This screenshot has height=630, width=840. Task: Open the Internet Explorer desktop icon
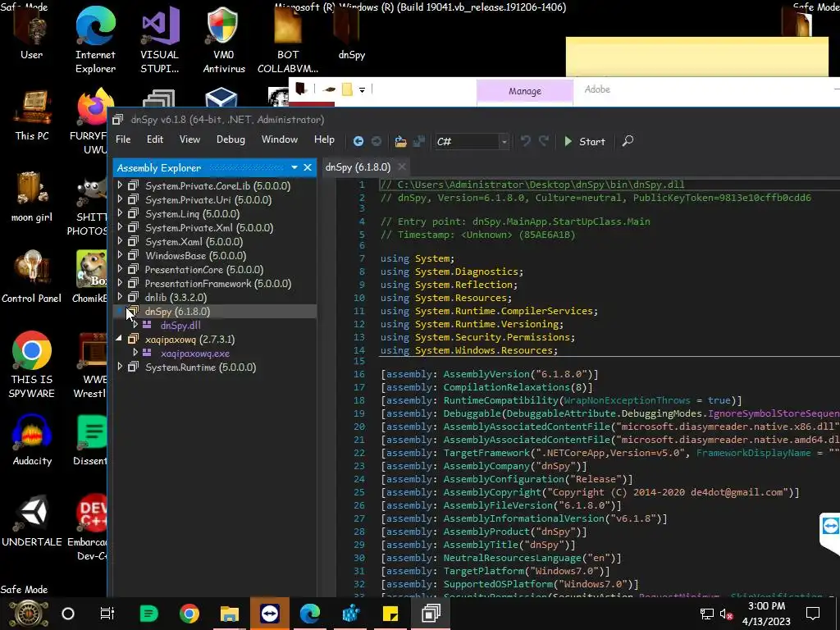[95, 40]
